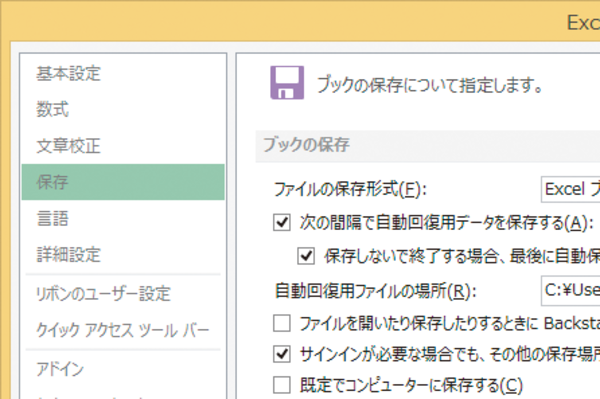This screenshot has width=600, height=399.
Task: Check 既定でコンピューターに保存する option
Action: [x=282, y=385]
